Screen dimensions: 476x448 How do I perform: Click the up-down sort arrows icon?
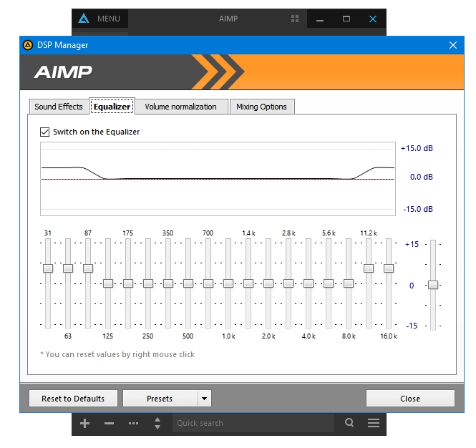click(157, 423)
